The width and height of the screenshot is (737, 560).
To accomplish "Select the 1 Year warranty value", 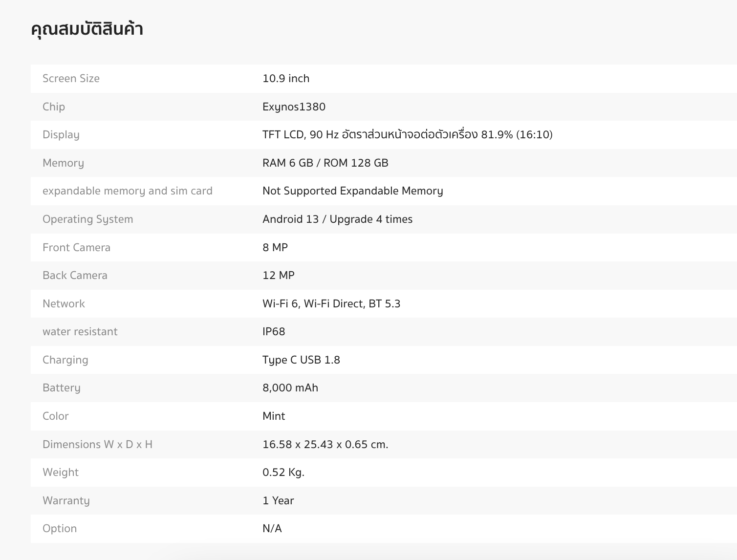I will pos(278,500).
